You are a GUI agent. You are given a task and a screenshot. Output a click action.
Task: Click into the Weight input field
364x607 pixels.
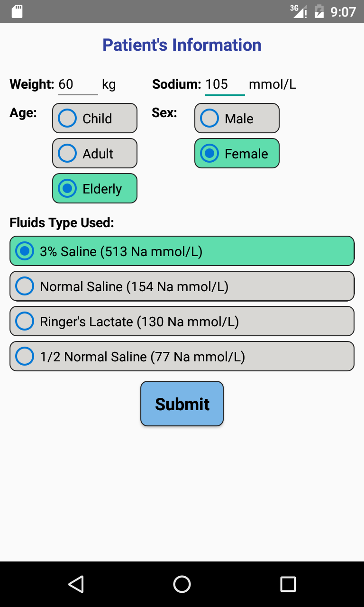click(x=78, y=84)
